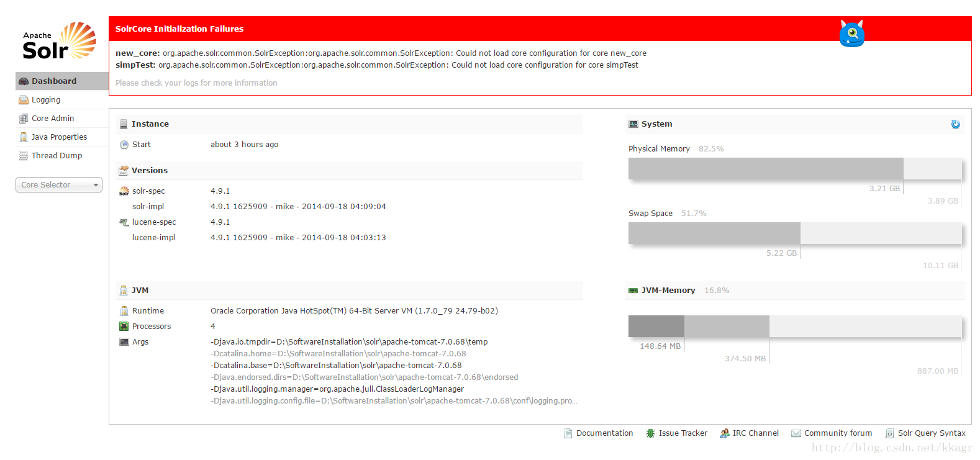Click the 82.5% physical memory value

click(x=711, y=149)
